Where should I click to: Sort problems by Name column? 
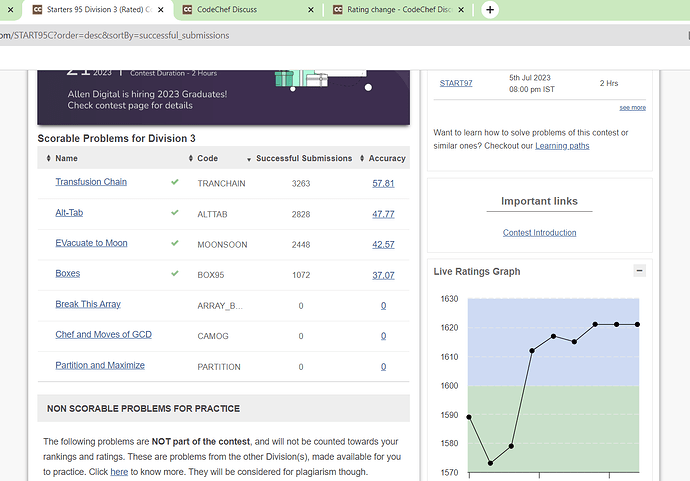point(62,158)
